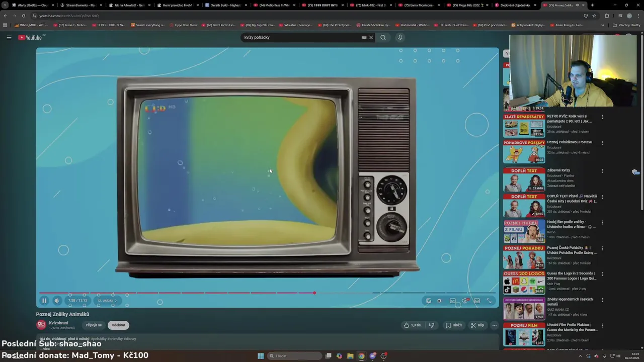Enter fullscreen mode in player
The width and height of the screenshot is (644, 362).
pos(489,301)
